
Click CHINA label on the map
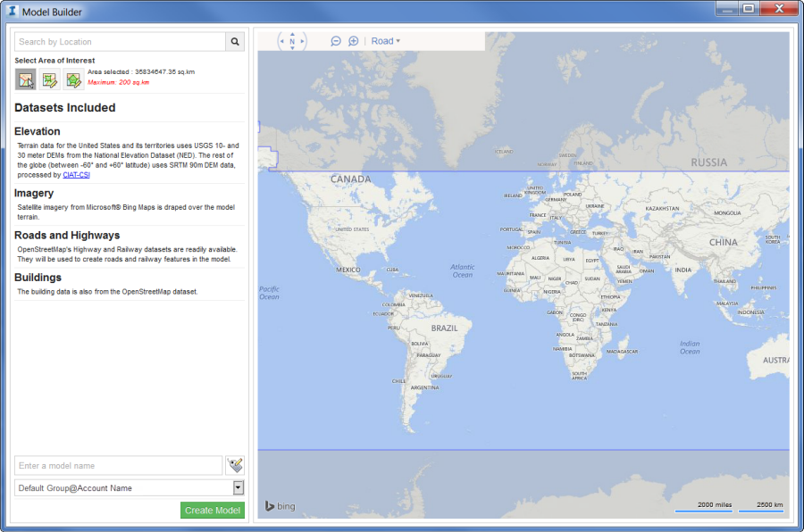723,242
